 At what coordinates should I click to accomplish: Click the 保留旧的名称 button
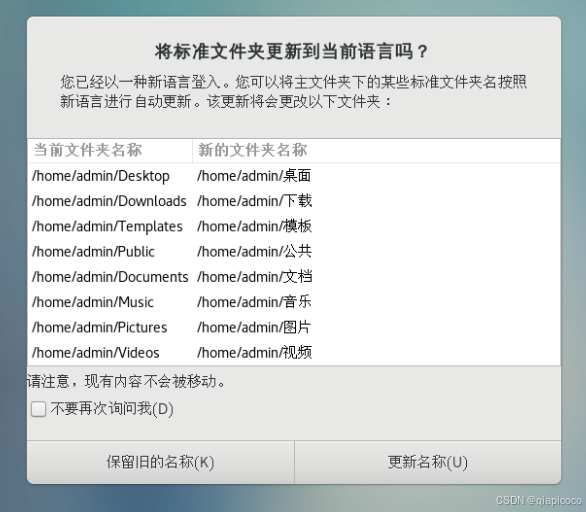coord(161,462)
